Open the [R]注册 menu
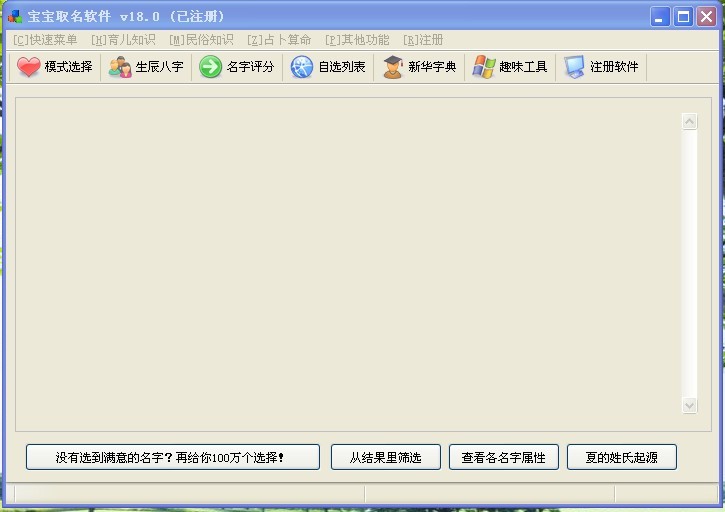725x512 pixels. tap(423, 40)
